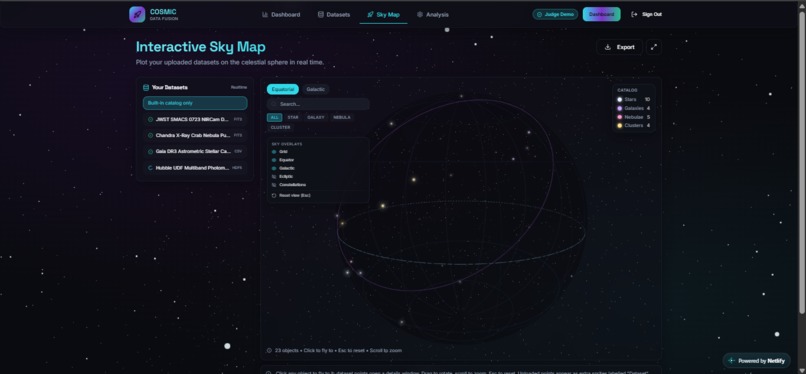
Task: Click the Sky Map rocket icon in navigation
Action: (370, 14)
